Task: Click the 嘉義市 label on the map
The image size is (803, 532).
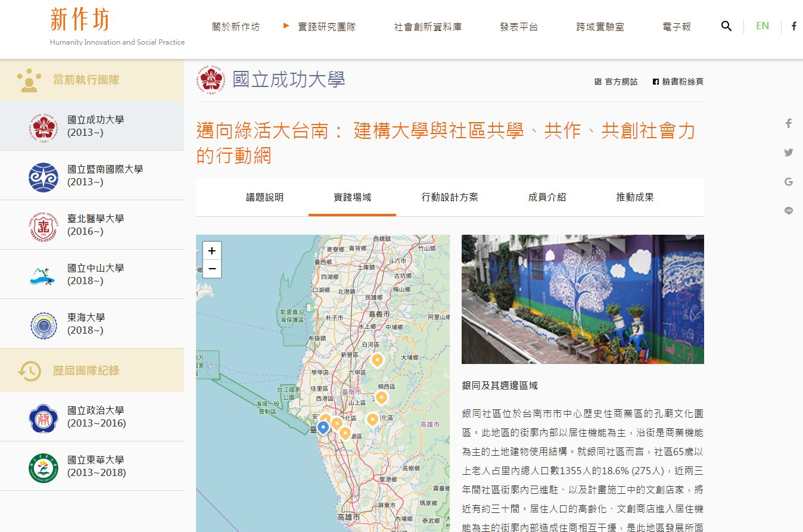Action: (379, 314)
